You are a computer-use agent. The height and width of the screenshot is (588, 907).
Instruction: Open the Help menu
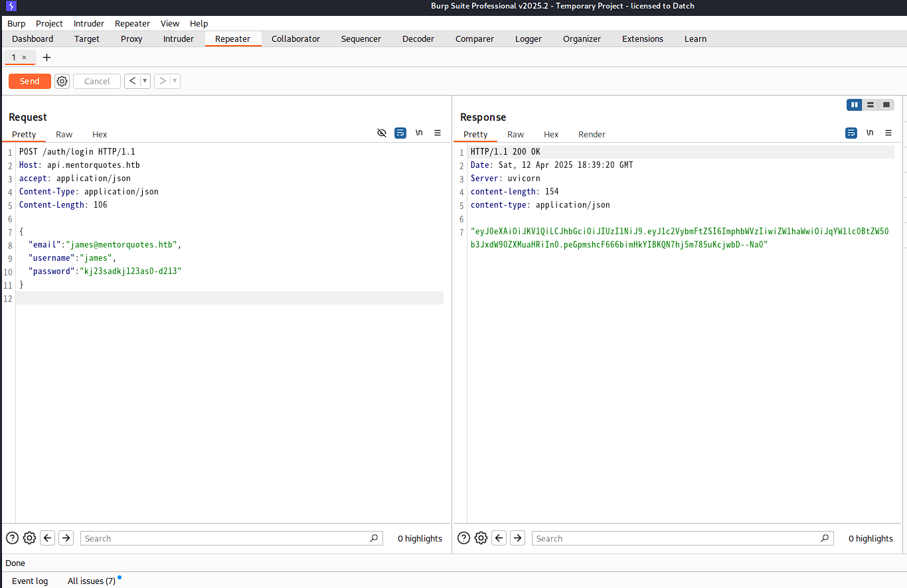199,23
